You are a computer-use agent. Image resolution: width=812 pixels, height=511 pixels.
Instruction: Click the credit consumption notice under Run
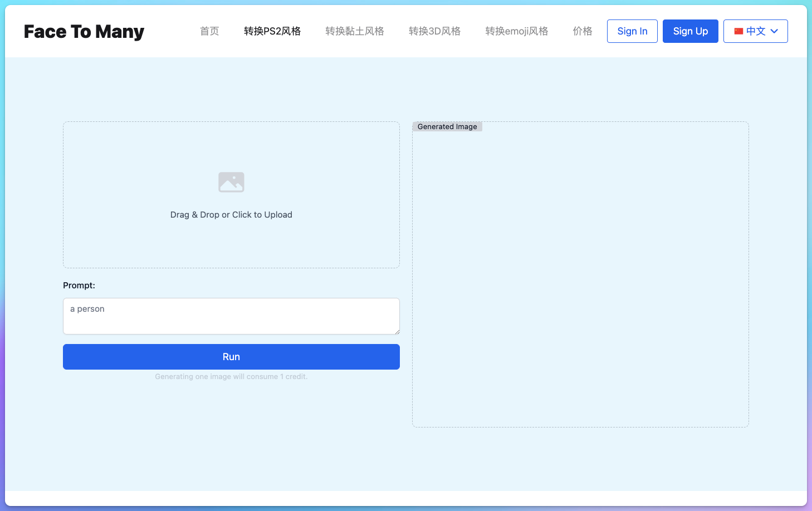tap(231, 377)
